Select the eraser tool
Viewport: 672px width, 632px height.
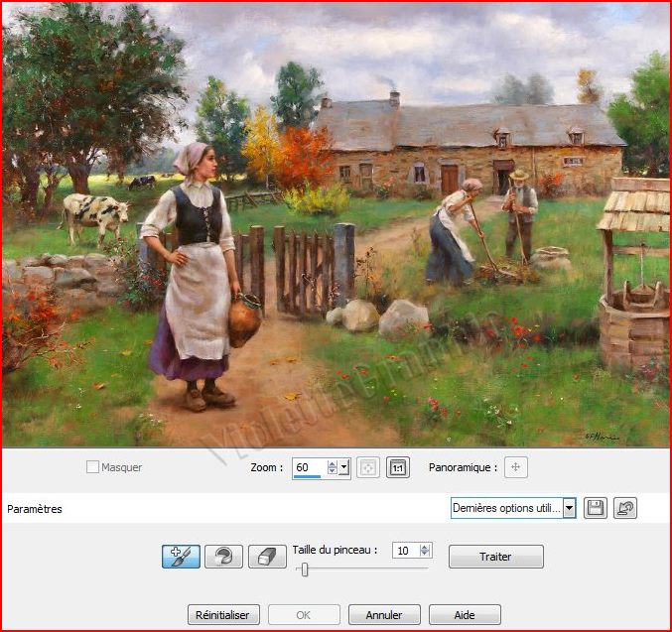click(266, 557)
